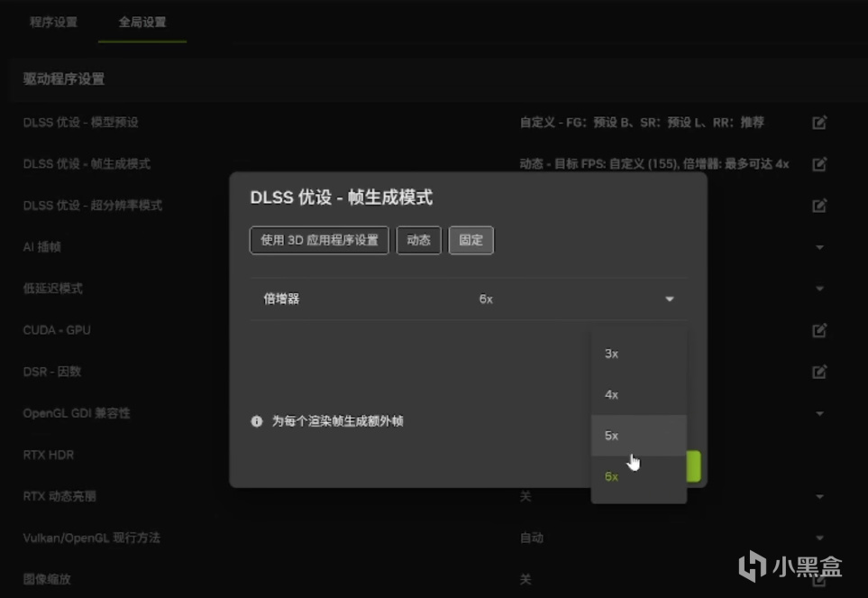The width and height of the screenshot is (868, 598).
Task: Click the 倍增器 label in dialog
Action: point(281,299)
